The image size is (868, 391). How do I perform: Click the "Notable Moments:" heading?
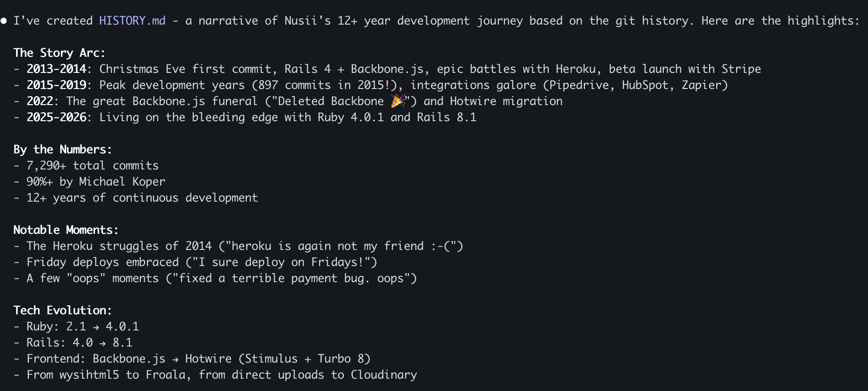(x=66, y=230)
